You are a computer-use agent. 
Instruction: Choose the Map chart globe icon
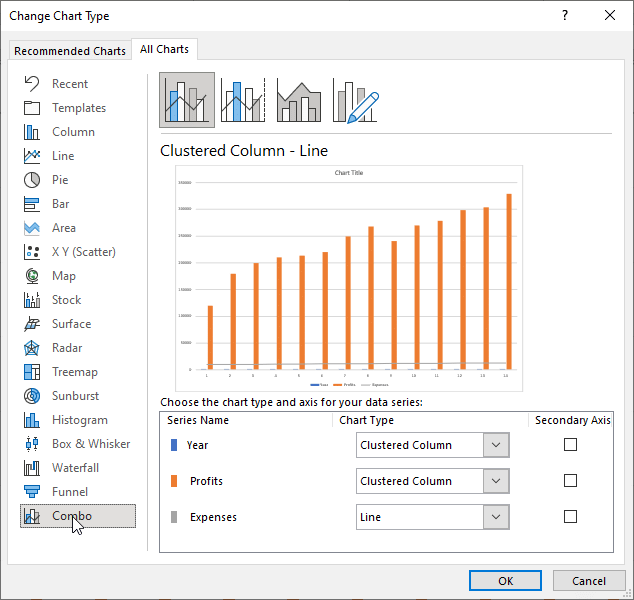click(32, 276)
